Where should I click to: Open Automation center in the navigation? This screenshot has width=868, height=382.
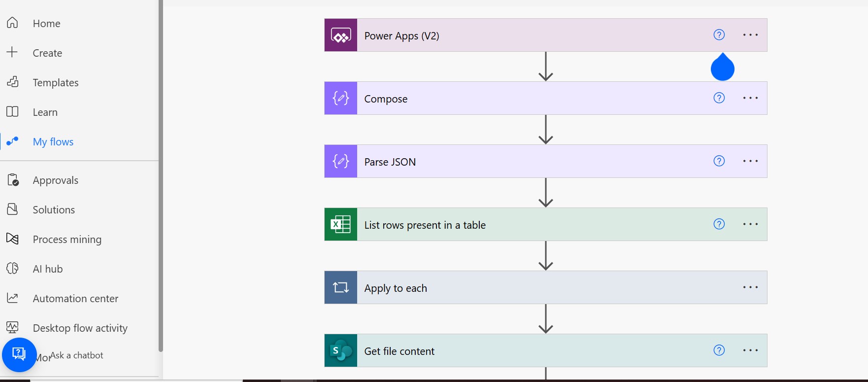(75, 299)
